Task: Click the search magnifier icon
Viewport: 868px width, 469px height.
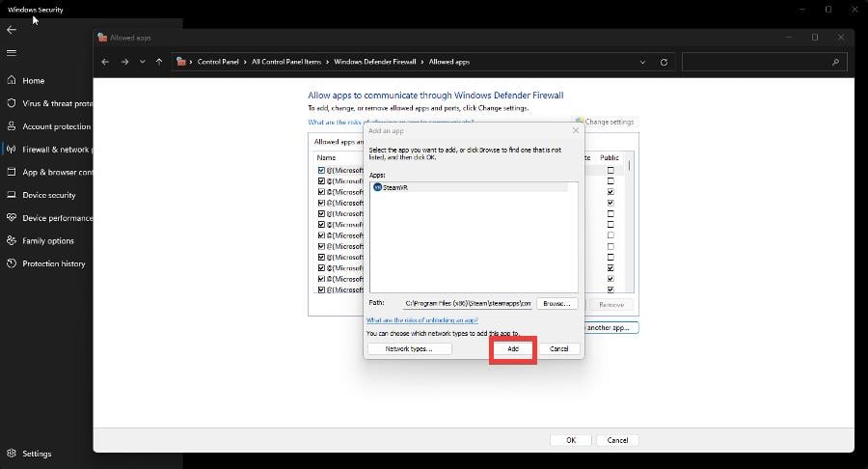Action: (835, 62)
